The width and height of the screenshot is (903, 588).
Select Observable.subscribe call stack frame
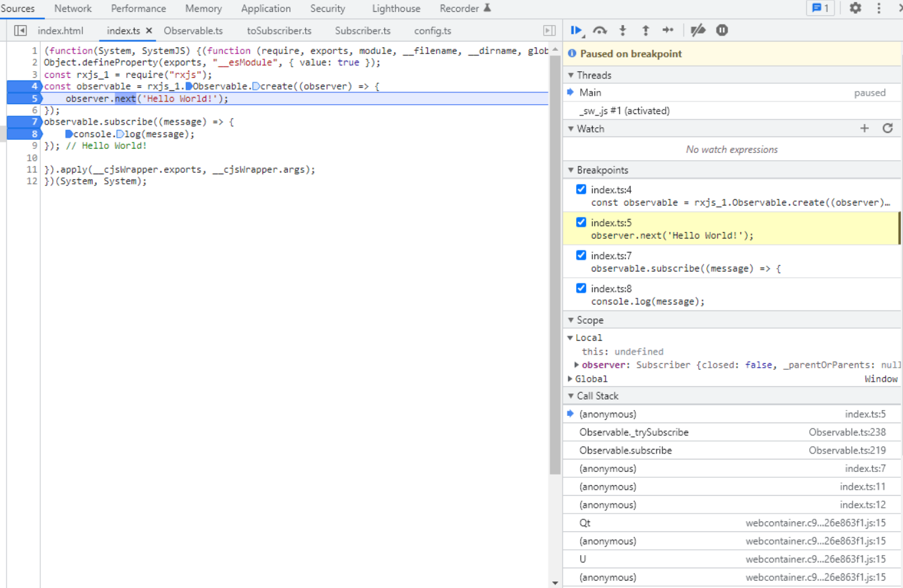(x=626, y=451)
